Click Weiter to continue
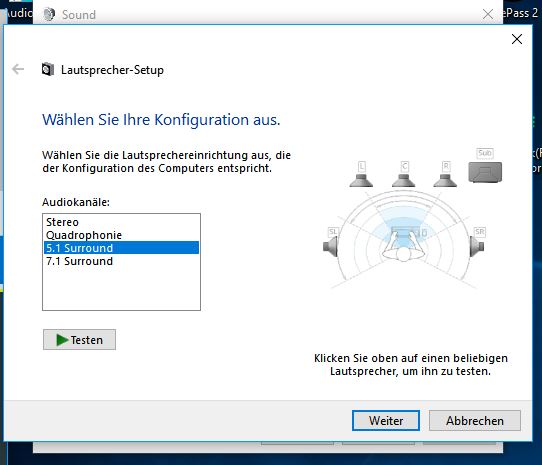Screen dimensions: 542x465 pos(386,420)
